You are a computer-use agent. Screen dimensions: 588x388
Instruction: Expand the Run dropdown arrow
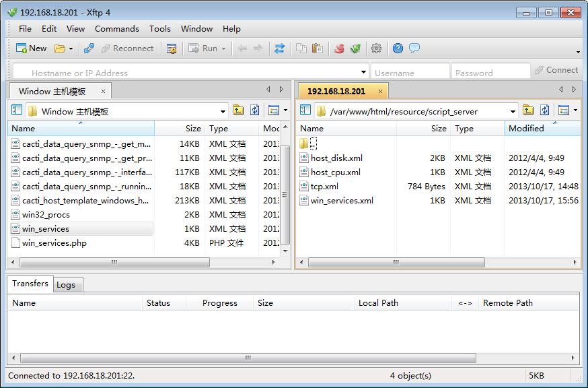(x=223, y=48)
